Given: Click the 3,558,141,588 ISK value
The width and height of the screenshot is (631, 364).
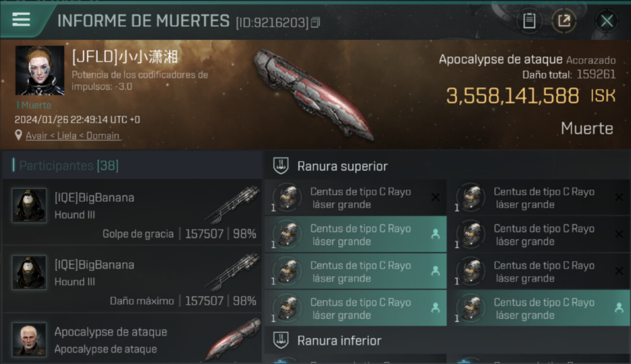Looking at the screenshot, I should tap(531, 96).
